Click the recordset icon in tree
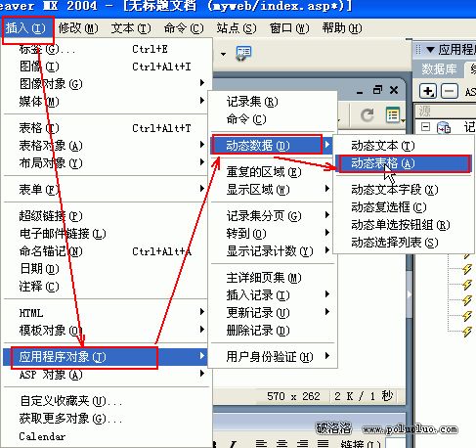The image size is (476, 448). pos(444,127)
